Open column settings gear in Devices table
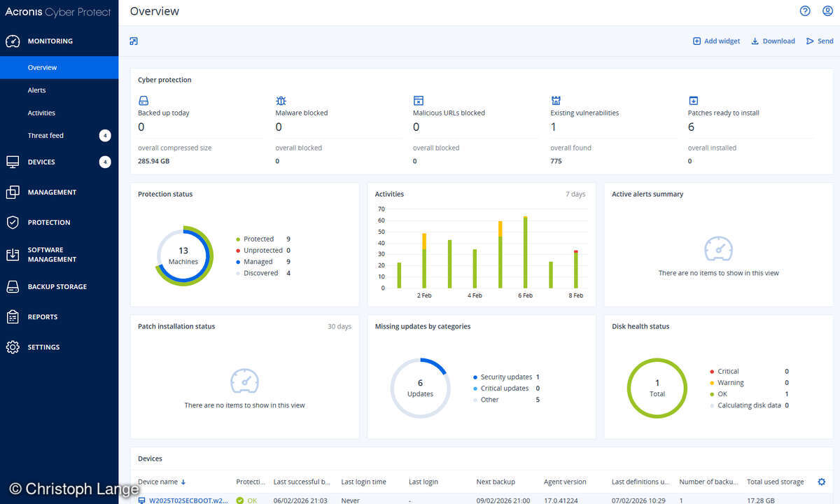Viewport: 840px width, 504px height. coord(821,482)
